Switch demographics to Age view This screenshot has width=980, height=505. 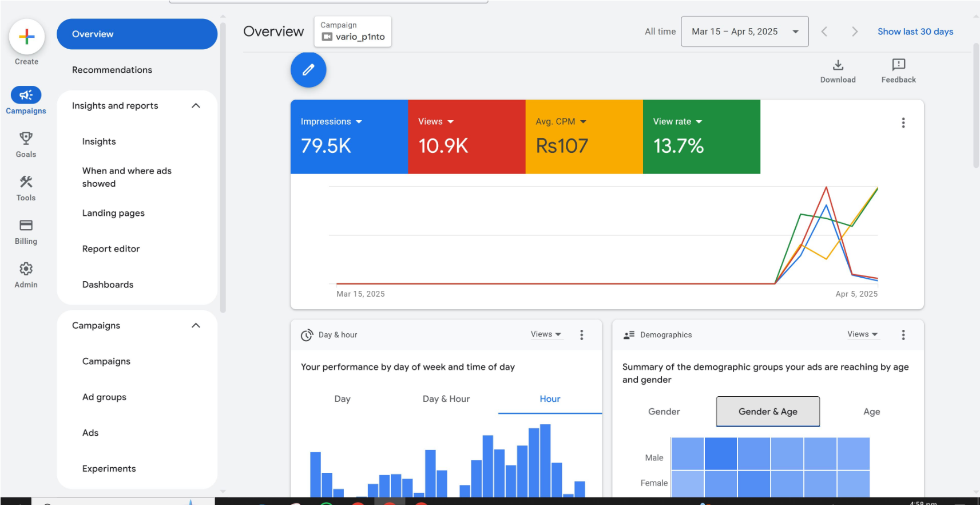pyautogui.click(x=871, y=412)
